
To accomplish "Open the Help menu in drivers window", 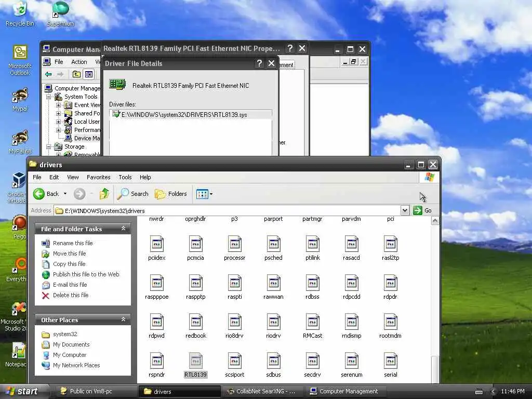I will (x=145, y=177).
